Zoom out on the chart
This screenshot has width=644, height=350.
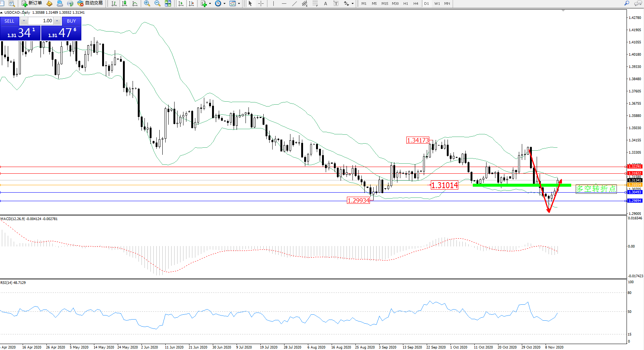click(x=157, y=3)
